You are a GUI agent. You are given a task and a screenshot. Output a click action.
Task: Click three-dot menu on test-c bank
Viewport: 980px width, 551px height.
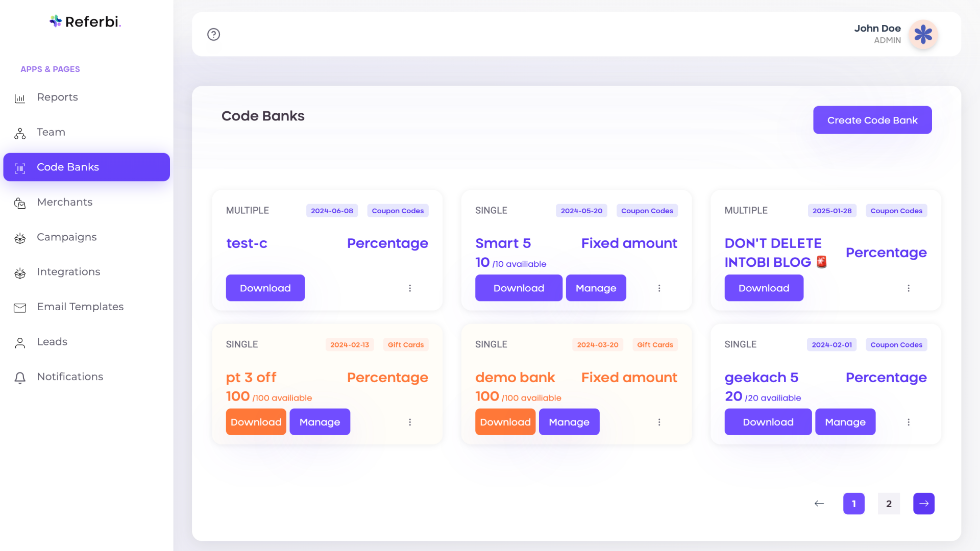(410, 288)
